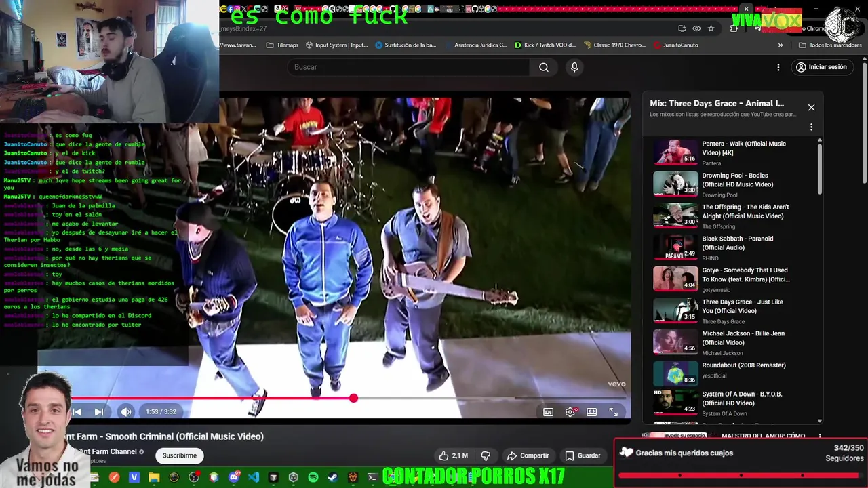The height and width of the screenshot is (488, 868).
Task: Go to the previous video in player
Action: point(77,412)
